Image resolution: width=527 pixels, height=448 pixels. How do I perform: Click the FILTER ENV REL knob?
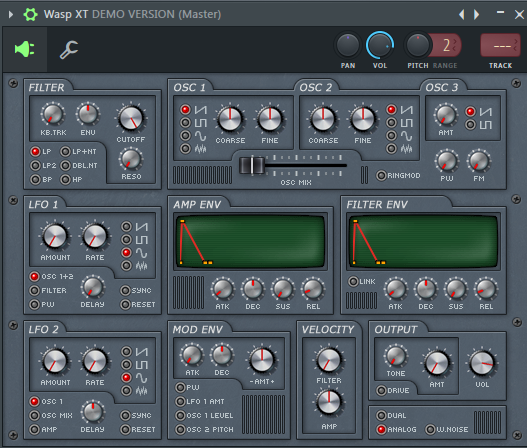[x=486, y=289]
